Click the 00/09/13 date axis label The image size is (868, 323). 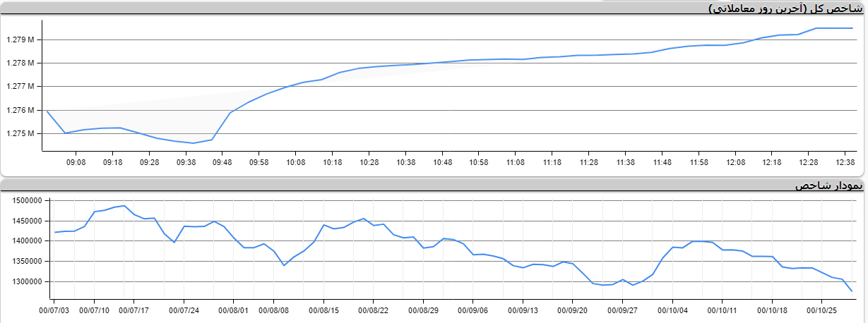coord(523,310)
